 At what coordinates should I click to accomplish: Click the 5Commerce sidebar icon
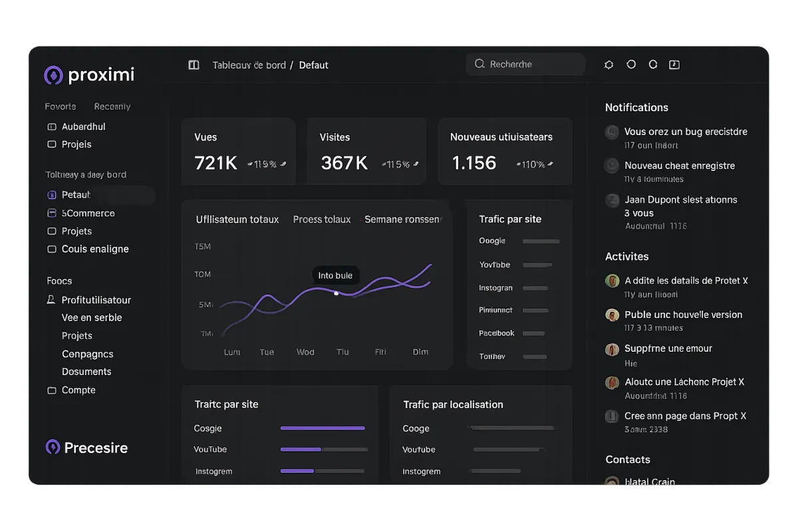[52, 213]
